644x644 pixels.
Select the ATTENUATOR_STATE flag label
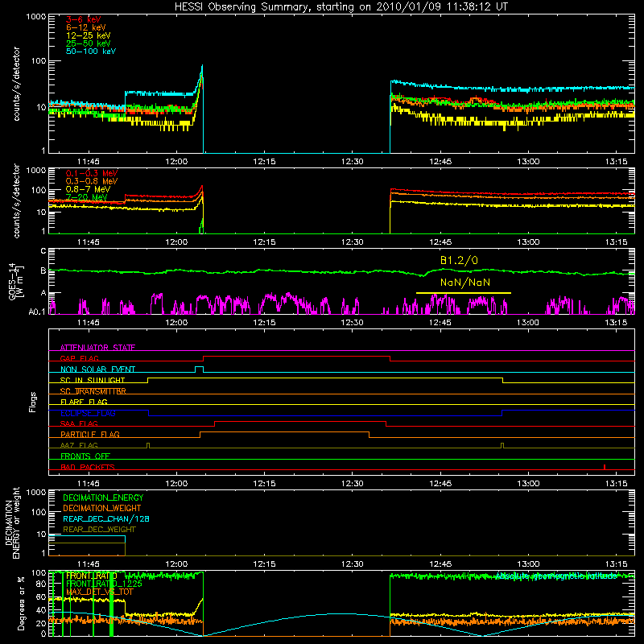[97, 348]
